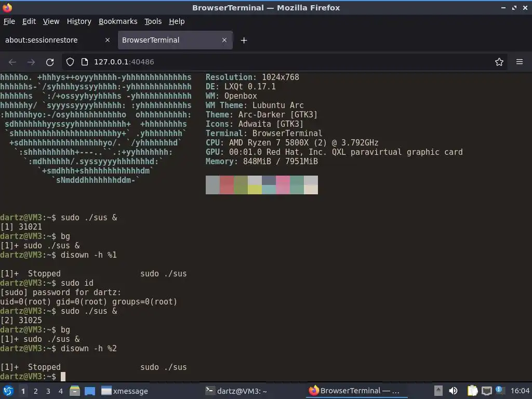Click the 'Resolution: 1024x768' line

coord(252,77)
